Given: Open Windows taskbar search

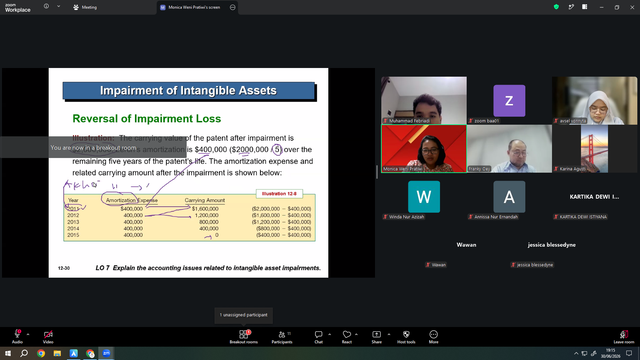Looking at the screenshot, I should coord(24,353).
